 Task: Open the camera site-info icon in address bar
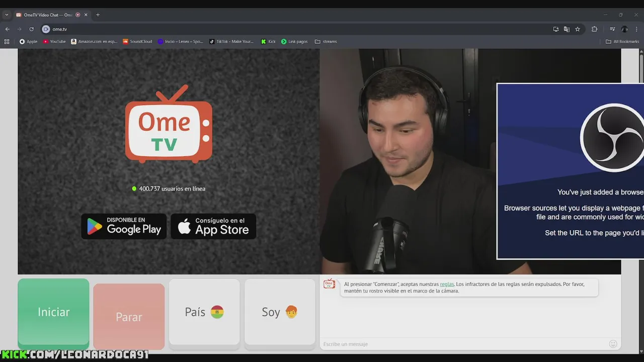46,29
